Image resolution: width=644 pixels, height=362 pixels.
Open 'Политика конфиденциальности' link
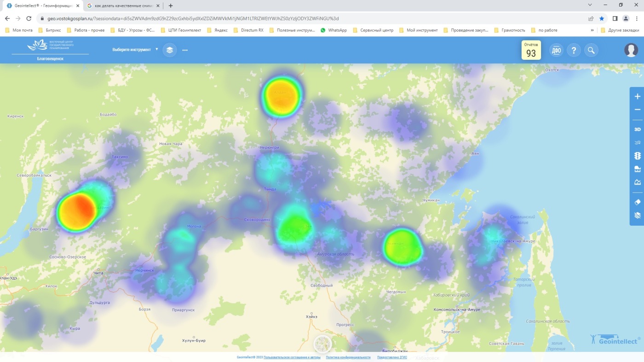click(348, 357)
